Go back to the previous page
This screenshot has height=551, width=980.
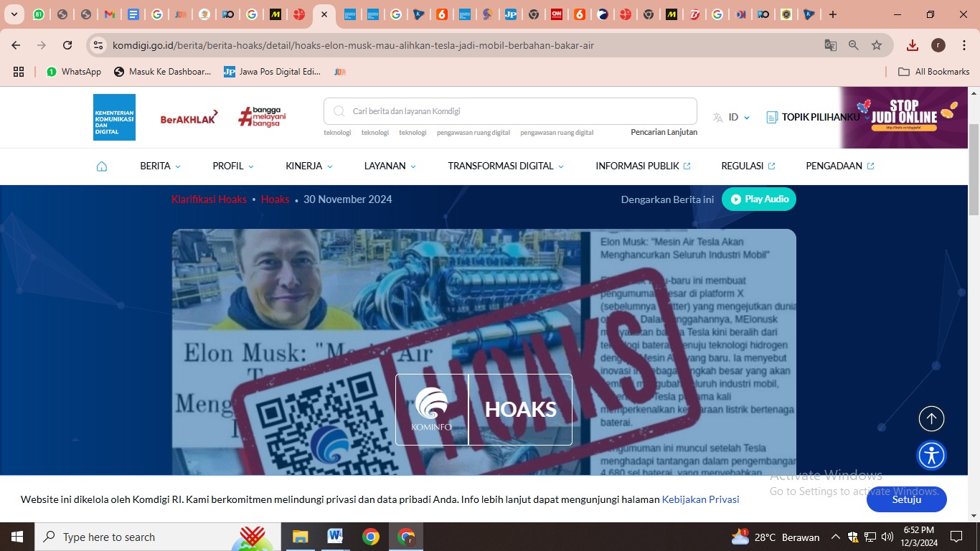pos(16,45)
